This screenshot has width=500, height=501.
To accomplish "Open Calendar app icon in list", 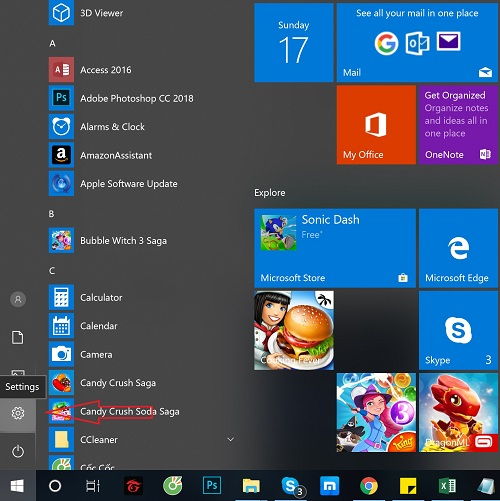I will tap(61, 326).
